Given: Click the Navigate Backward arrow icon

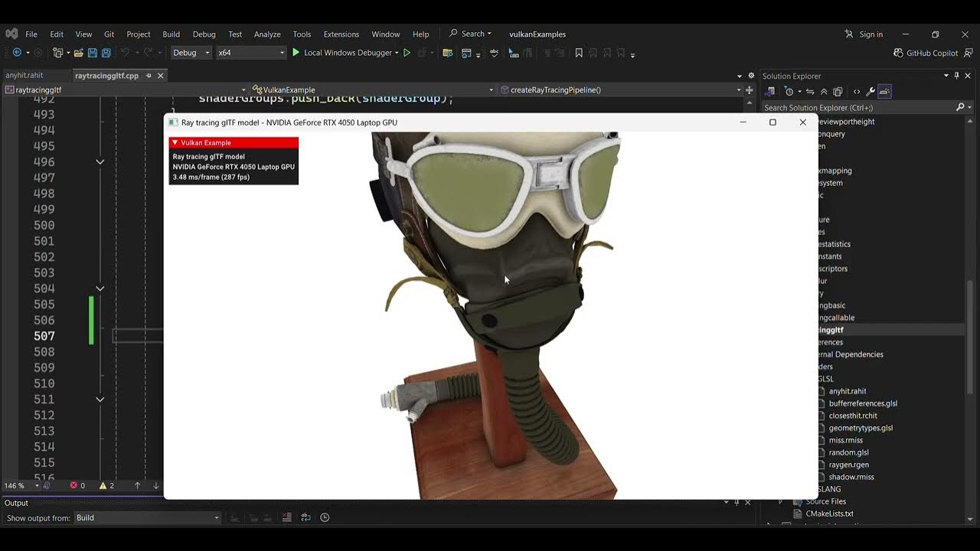Looking at the screenshot, I should (x=17, y=52).
